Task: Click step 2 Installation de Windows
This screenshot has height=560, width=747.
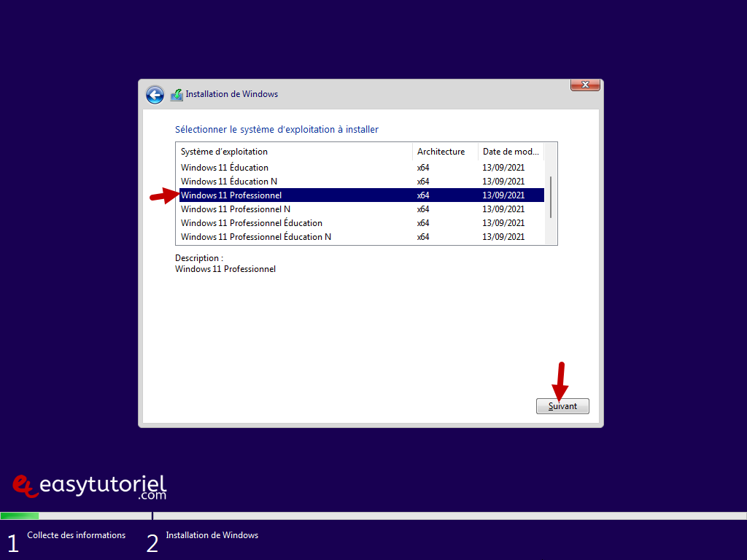Action: (212, 535)
